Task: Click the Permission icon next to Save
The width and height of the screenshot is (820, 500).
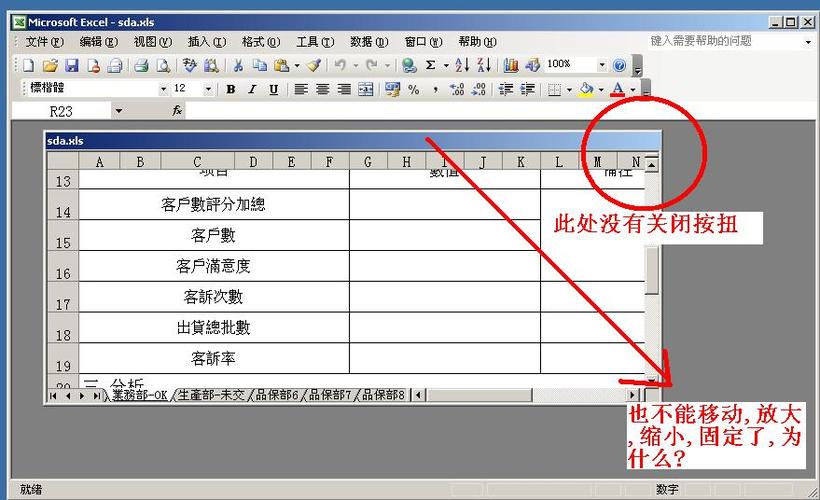Action: point(94,65)
